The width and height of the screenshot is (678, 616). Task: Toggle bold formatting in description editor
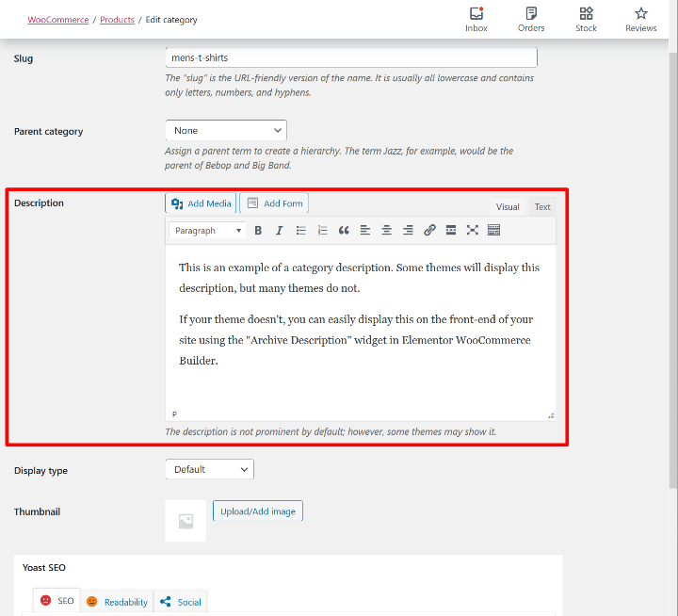pyautogui.click(x=258, y=231)
